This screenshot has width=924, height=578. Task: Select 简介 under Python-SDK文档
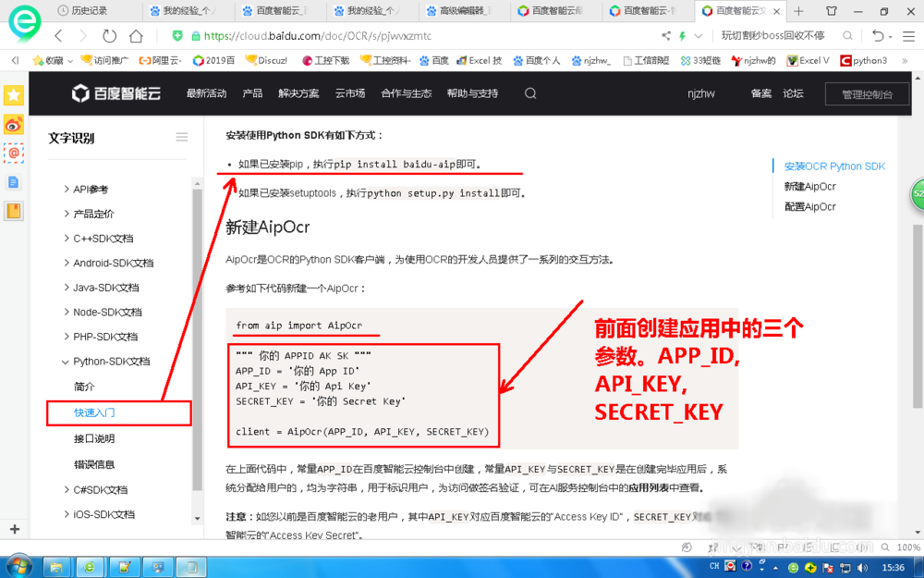tap(84, 387)
